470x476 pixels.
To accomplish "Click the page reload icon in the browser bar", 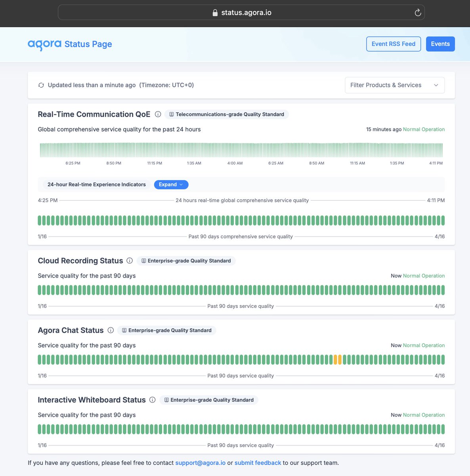I will 418,12.
